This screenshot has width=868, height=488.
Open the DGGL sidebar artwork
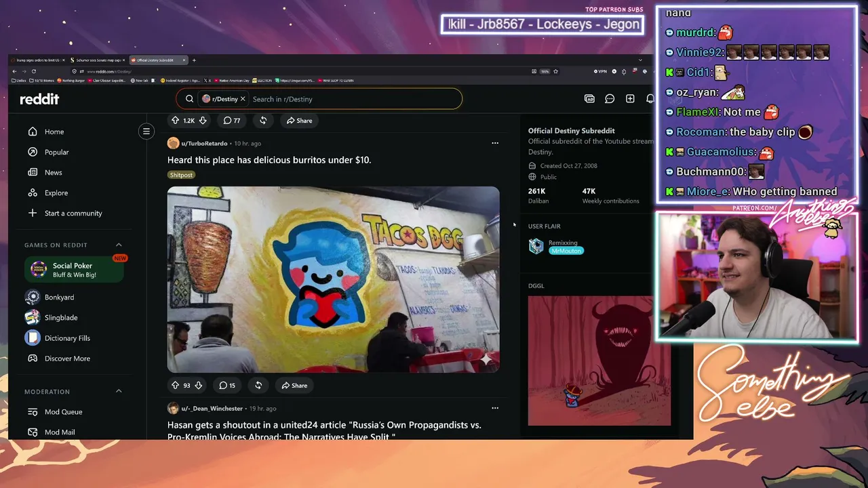(599, 361)
